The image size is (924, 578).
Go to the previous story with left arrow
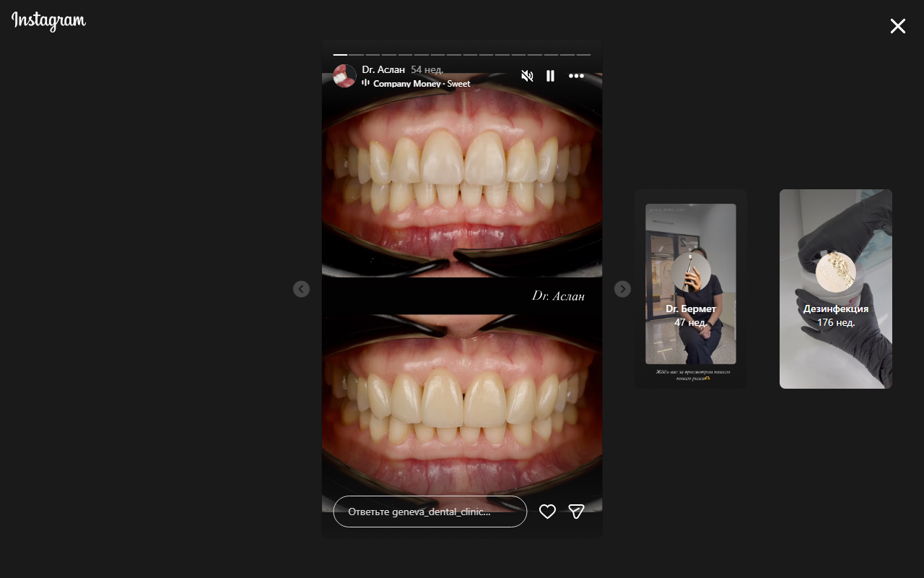pos(301,289)
